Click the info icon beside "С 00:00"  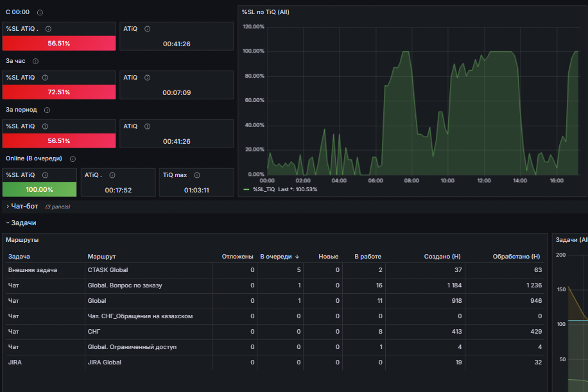(40, 12)
